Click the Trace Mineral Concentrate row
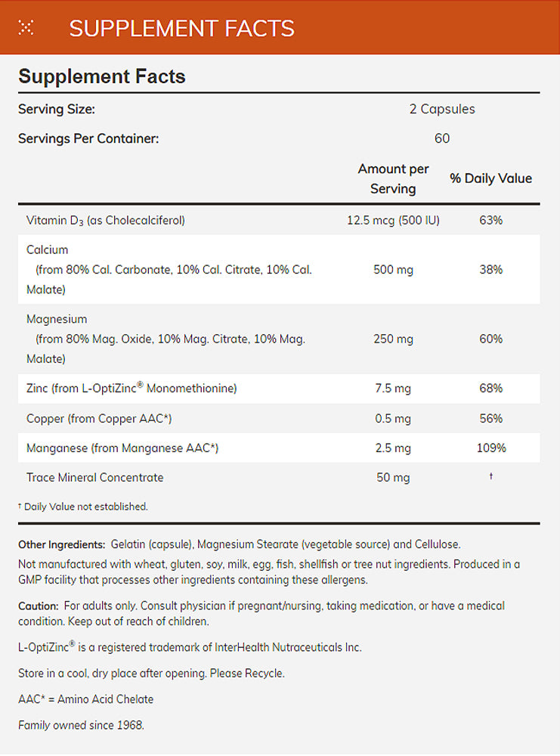The height and width of the screenshot is (756, 560). click(x=94, y=477)
